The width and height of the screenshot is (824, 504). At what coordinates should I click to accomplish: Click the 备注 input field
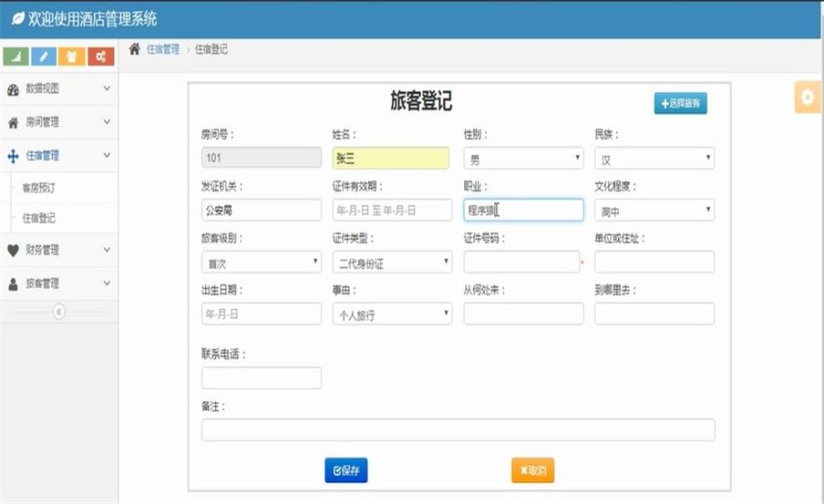point(458,429)
